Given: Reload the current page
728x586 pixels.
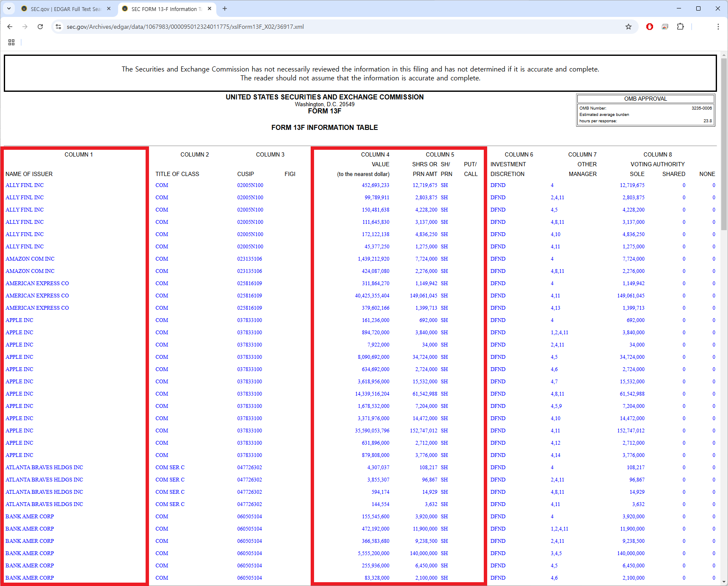Looking at the screenshot, I should pos(40,27).
